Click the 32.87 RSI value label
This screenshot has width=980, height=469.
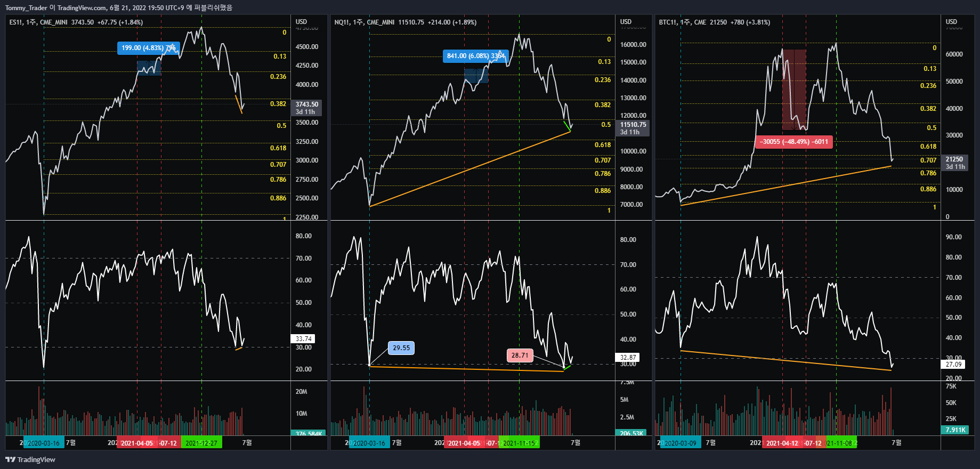point(628,358)
